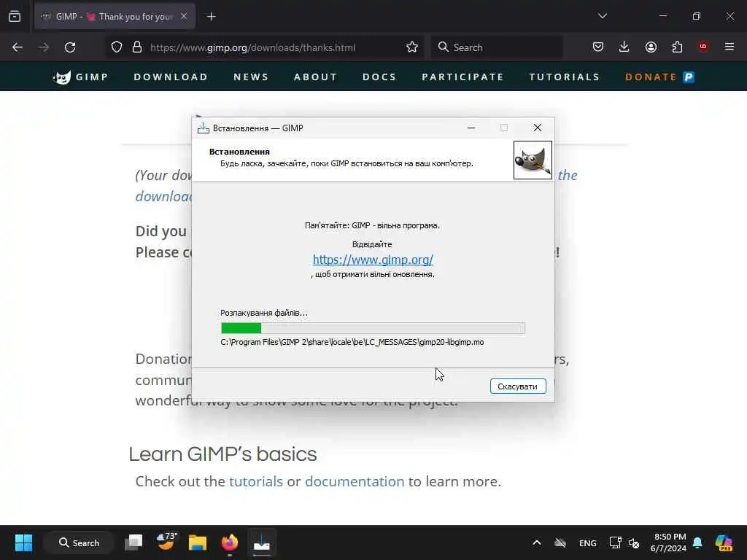Click the Wilber mascot image in installer
The width and height of the screenshot is (747, 560).
pos(533,160)
